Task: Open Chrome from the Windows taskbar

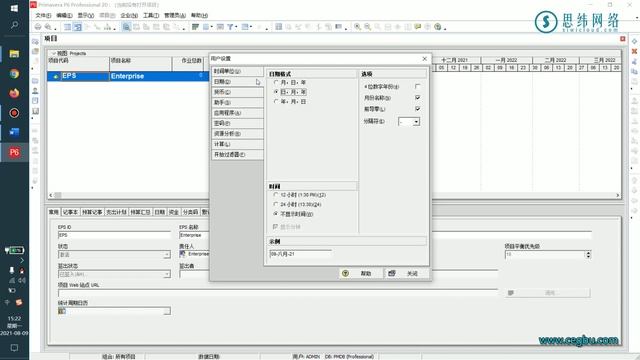Action: (14, 73)
